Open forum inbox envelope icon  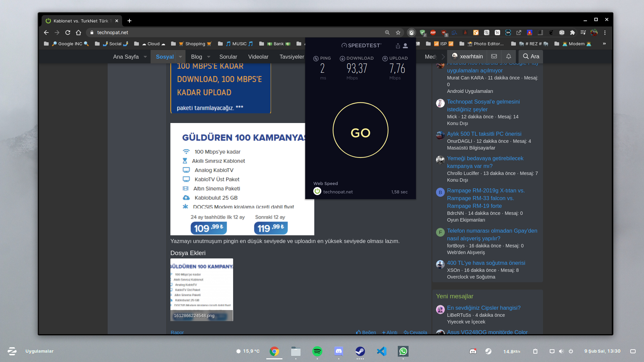[x=494, y=56]
